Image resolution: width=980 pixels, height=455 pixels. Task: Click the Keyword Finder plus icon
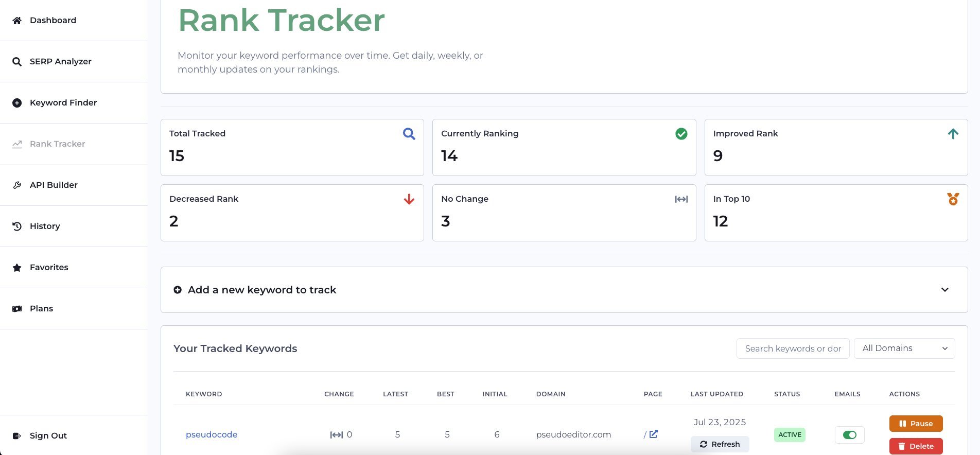tap(17, 103)
